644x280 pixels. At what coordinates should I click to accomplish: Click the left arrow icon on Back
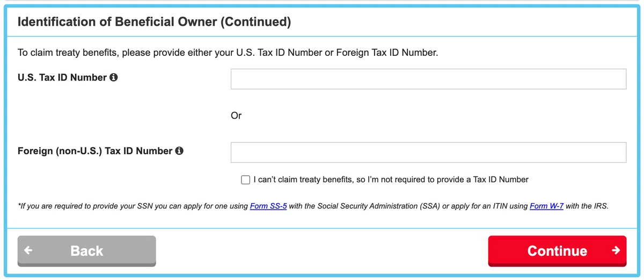[x=28, y=250]
